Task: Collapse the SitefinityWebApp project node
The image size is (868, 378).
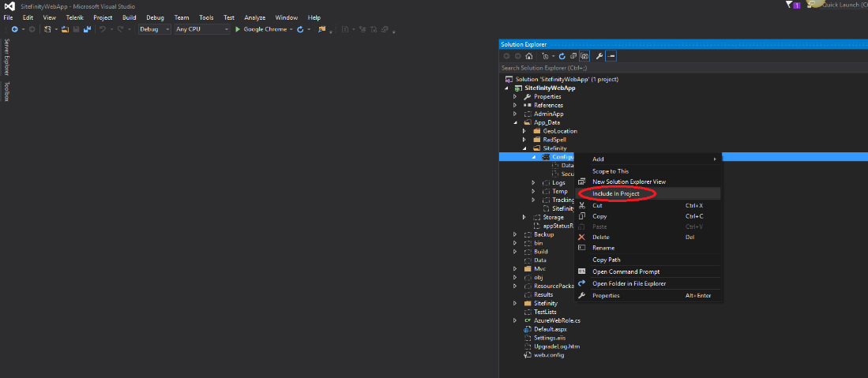Action: (506, 88)
